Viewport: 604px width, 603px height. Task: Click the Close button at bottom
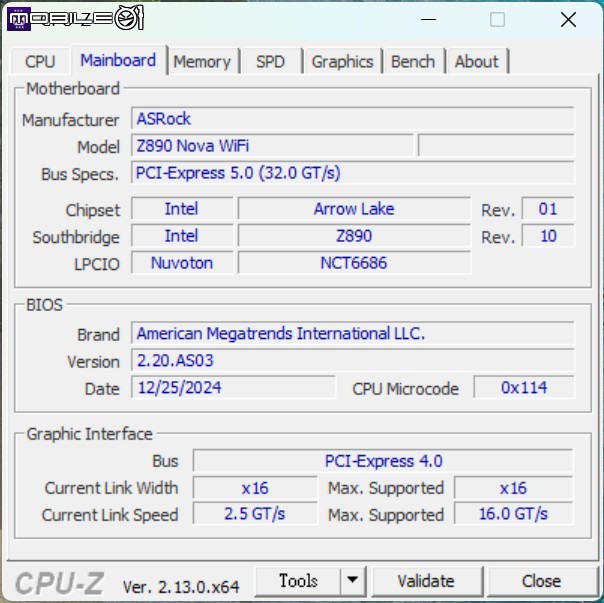(541, 581)
